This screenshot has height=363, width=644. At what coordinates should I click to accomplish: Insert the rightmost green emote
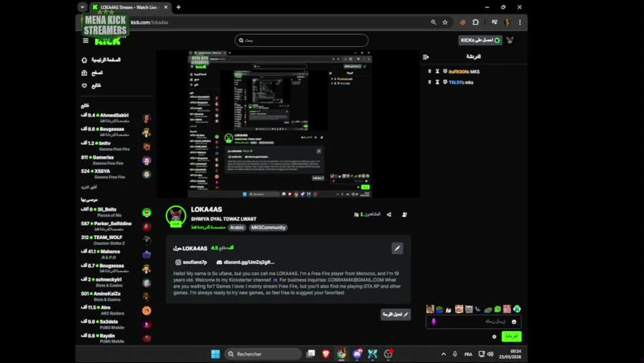click(x=517, y=309)
